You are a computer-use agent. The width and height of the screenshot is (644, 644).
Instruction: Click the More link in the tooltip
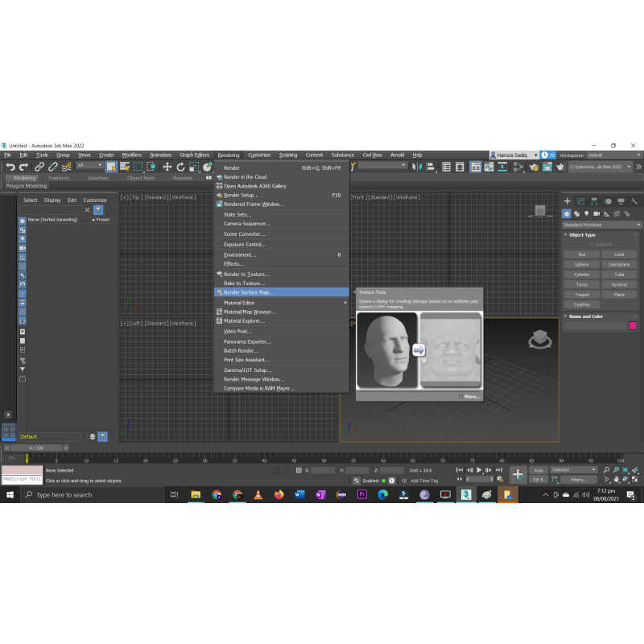pyautogui.click(x=471, y=396)
